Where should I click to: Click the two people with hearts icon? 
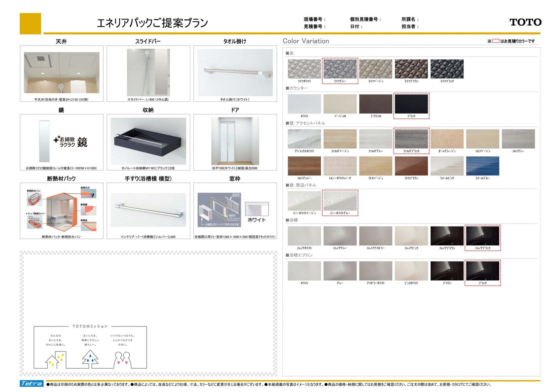(x=122, y=360)
